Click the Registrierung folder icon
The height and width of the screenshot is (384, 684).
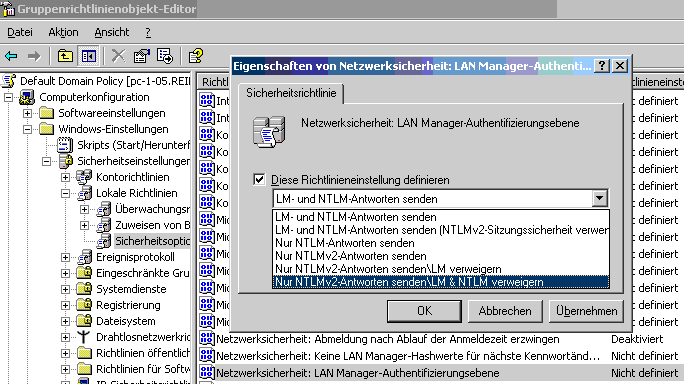point(84,305)
